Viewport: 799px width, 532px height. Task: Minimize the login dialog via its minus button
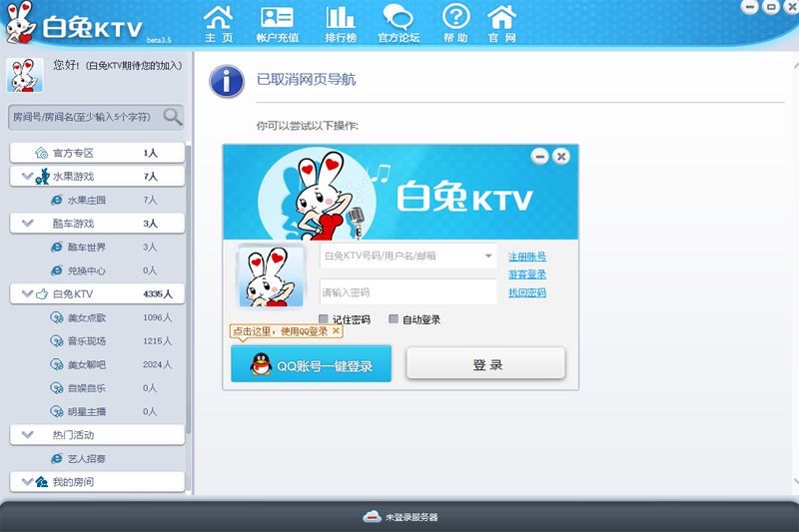pos(539,157)
